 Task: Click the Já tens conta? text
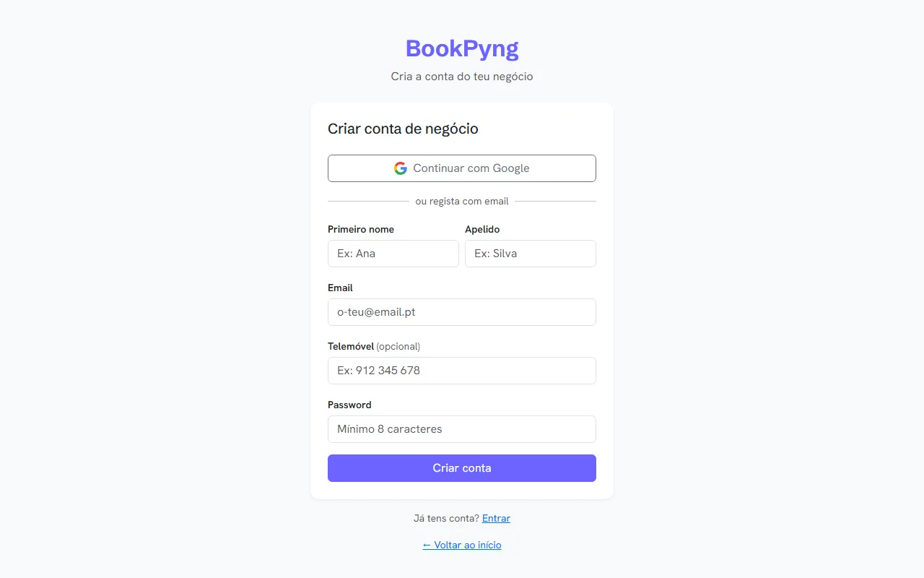click(446, 518)
